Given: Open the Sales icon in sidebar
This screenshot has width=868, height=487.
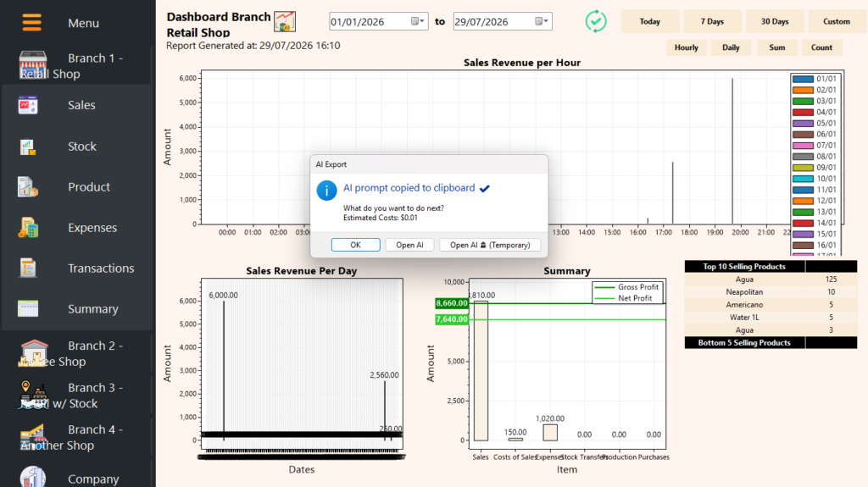Looking at the screenshot, I should [x=28, y=105].
